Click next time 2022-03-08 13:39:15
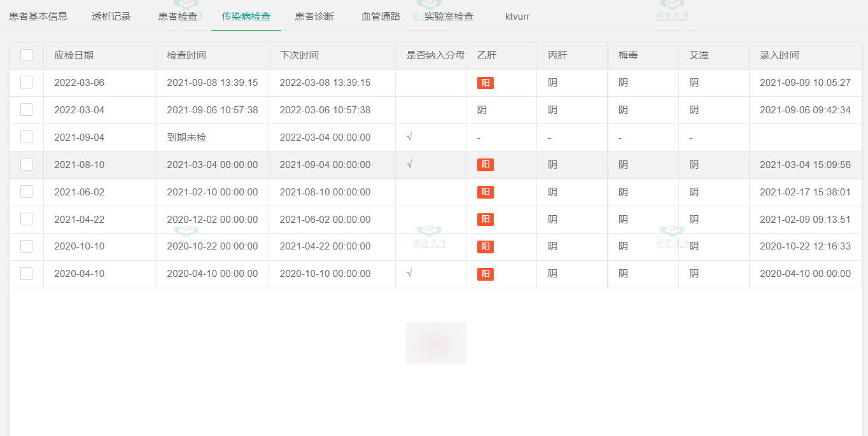Screen dimensions: 868x436 tap(325, 83)
